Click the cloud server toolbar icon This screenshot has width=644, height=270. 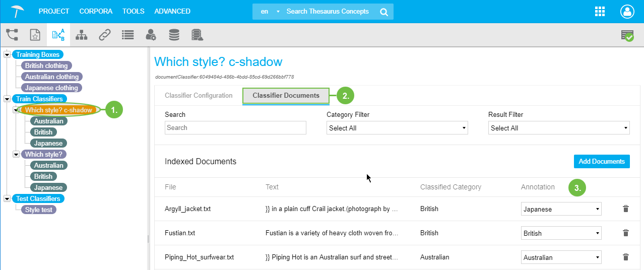click(197, 35)
